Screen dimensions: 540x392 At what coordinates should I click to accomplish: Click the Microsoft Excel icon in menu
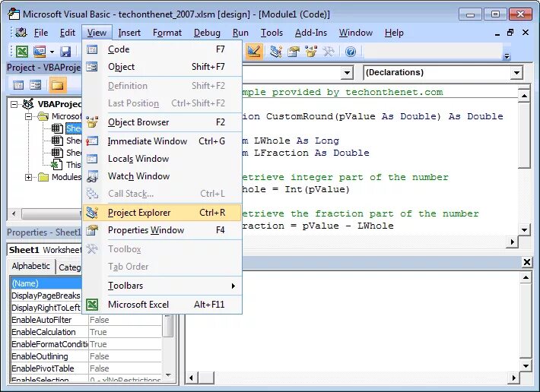point(92,305)
